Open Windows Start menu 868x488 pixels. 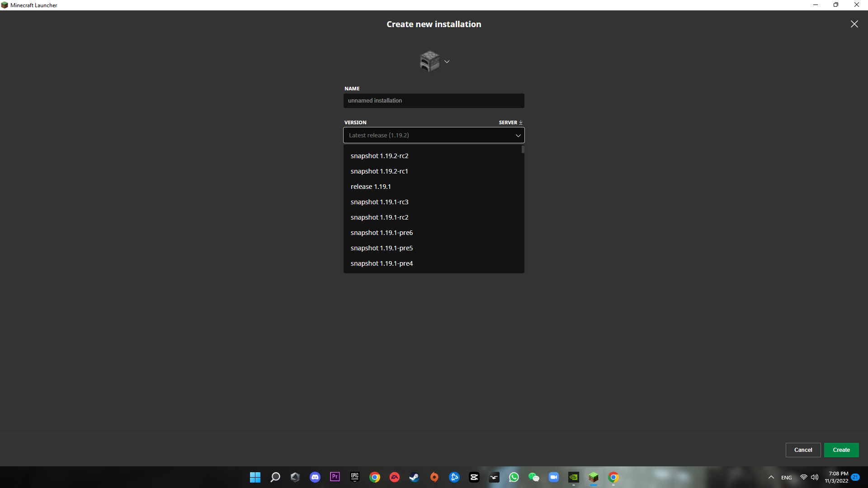(x=255, y=477)
